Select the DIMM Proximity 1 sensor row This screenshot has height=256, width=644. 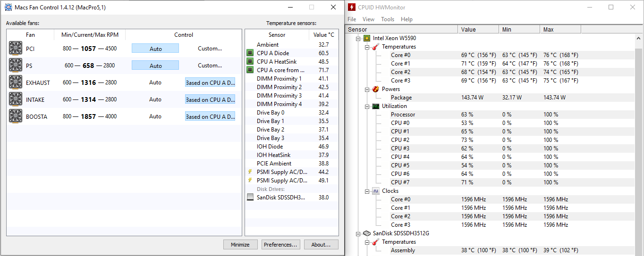tap(292, 78)
